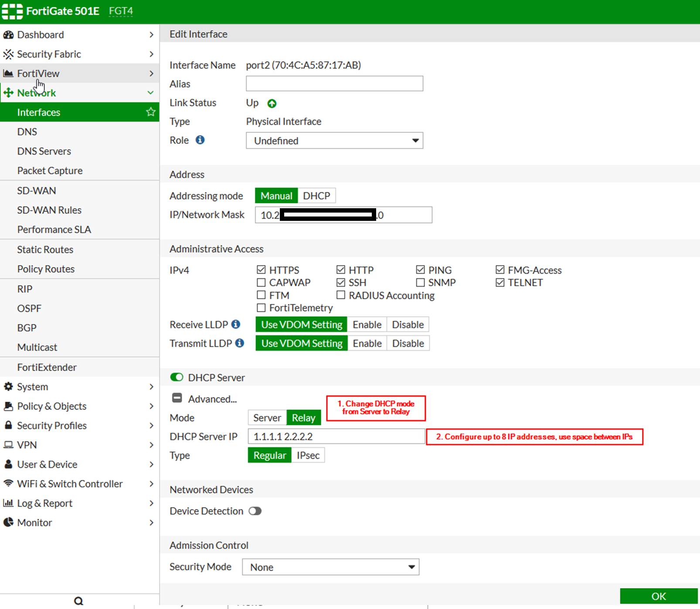This screenshot has height=609, width=700.
Task: Enable the SNMP checkbox
Action: coord(420,282)
